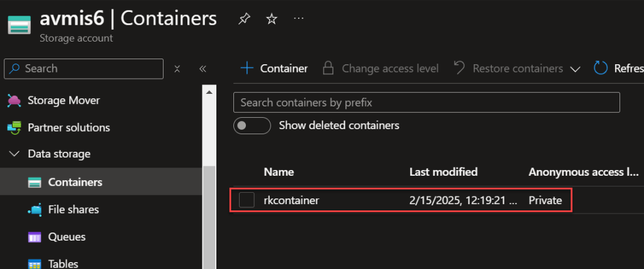Click the Tables icon in sidebar
Image resolution: width=644 pixels, height=269 pixels.
pyautogui.click(x=35, y=264)
